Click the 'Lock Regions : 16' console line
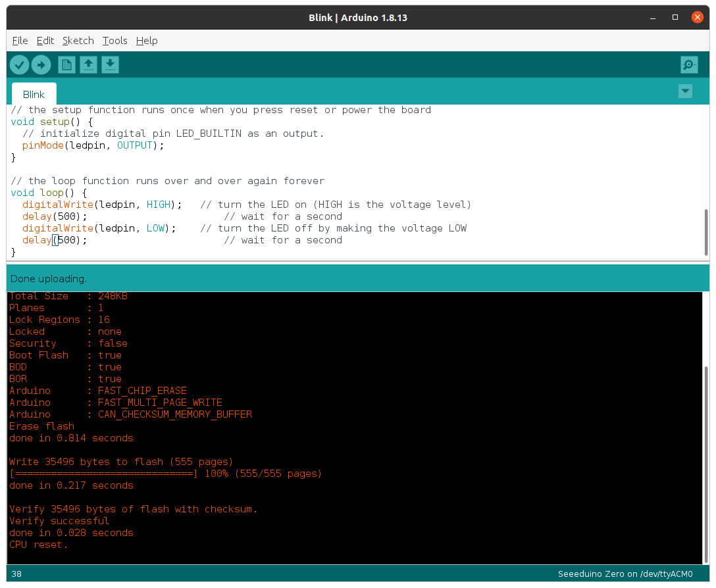This screenshot has height=588, width=716. 59,320
